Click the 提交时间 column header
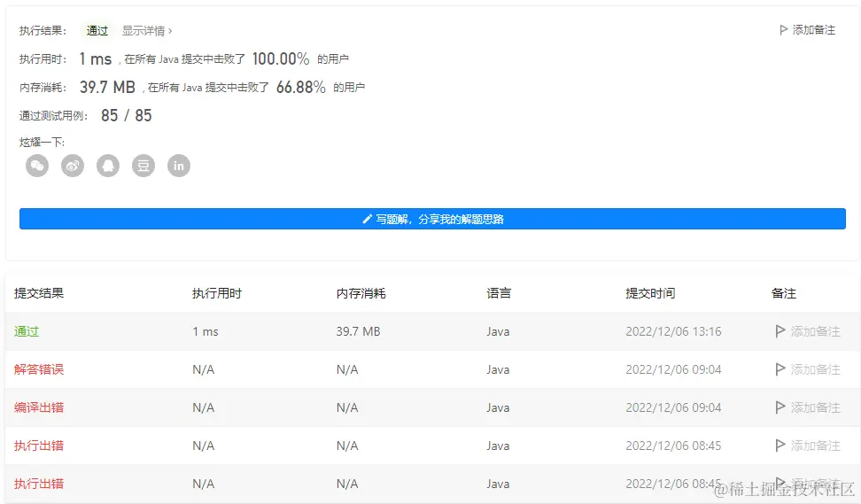This screenshot has width=861, height=504. (650, 293)
